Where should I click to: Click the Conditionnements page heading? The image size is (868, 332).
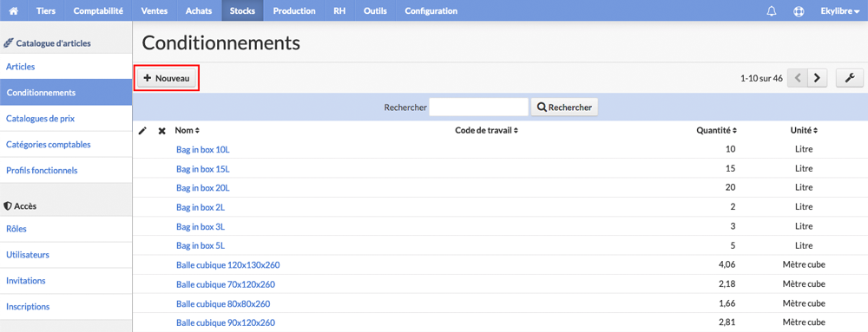[x=220, y=42]
